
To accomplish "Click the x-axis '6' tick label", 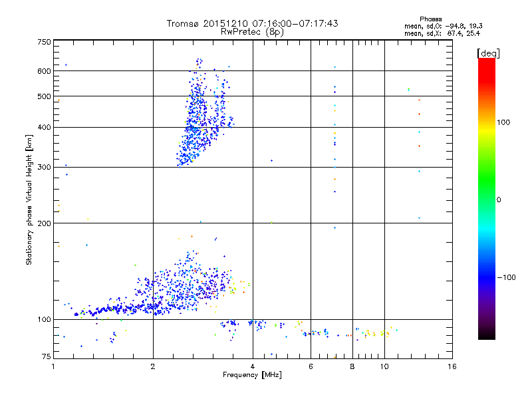I will (x=311, y=366).
